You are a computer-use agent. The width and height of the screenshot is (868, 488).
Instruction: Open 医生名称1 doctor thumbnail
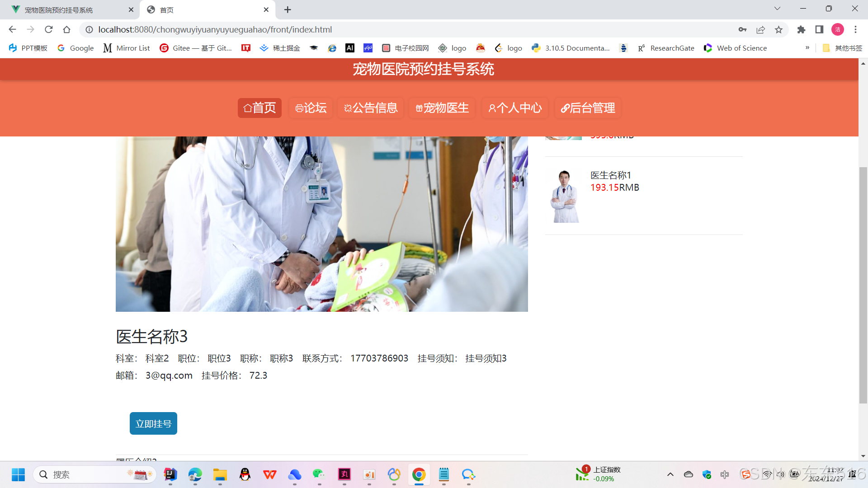(564, 196)
